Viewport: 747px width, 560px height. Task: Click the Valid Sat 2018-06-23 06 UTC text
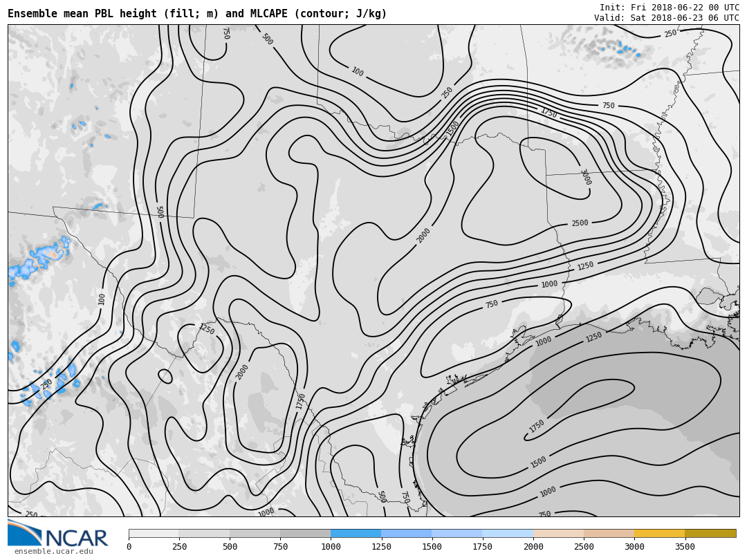(666, 18)
